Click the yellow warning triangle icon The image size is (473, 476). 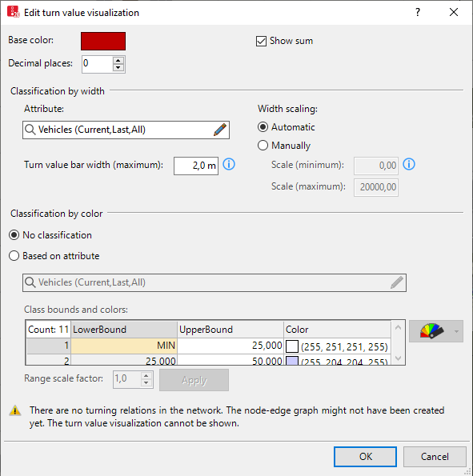click(x=15, y=410)
